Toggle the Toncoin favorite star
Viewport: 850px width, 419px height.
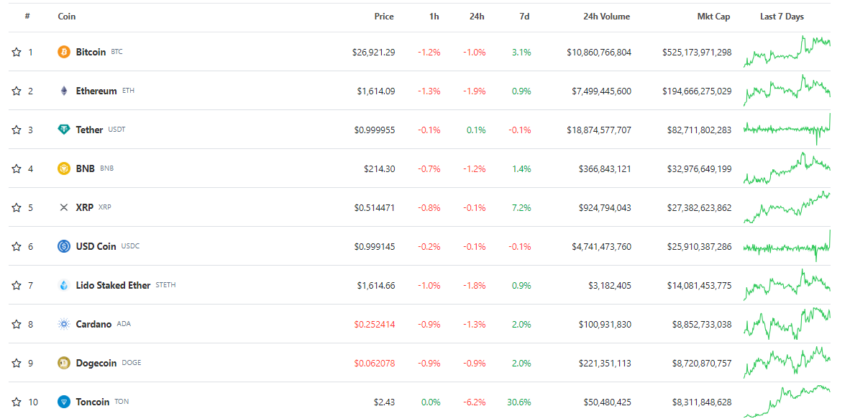pos(16,402)
